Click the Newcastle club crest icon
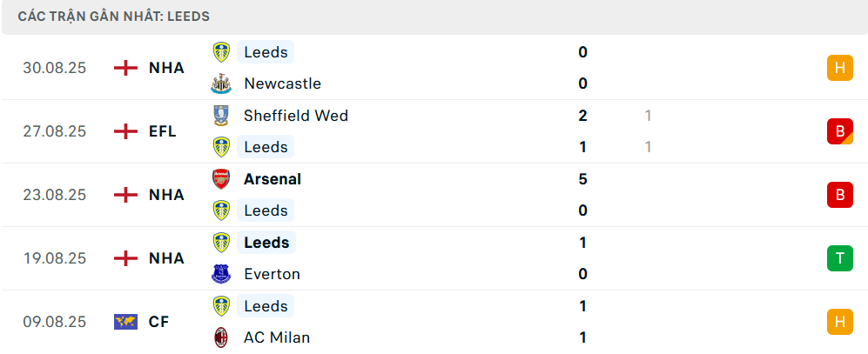This screenshot has width=868, height=354. (x=221, y=84)
